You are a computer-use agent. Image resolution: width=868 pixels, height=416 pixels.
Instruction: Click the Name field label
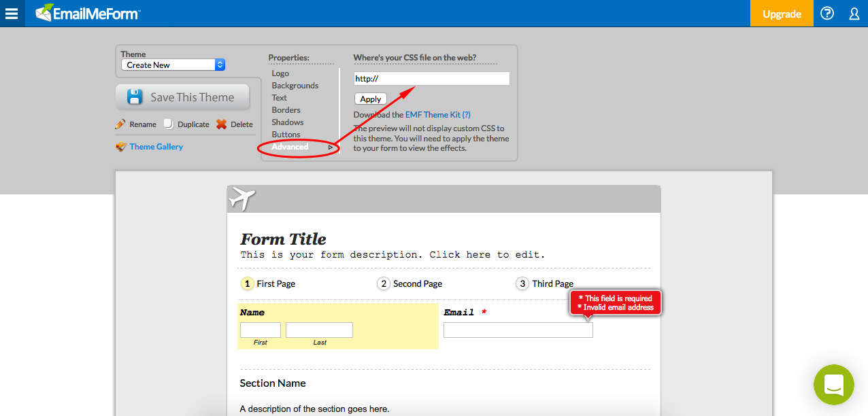(x=252, y=313)
